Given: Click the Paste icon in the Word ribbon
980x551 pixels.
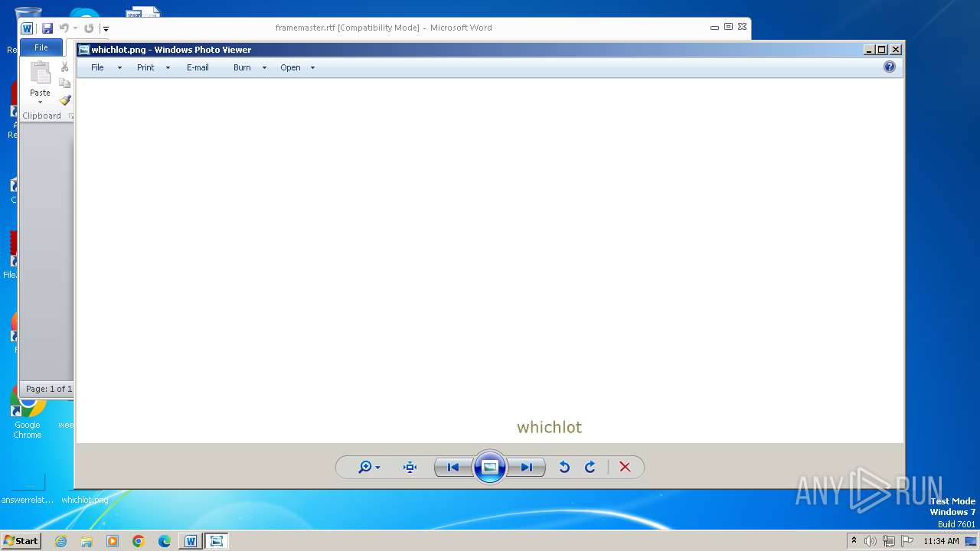Looking at the screenshot, I should [40, 73].
